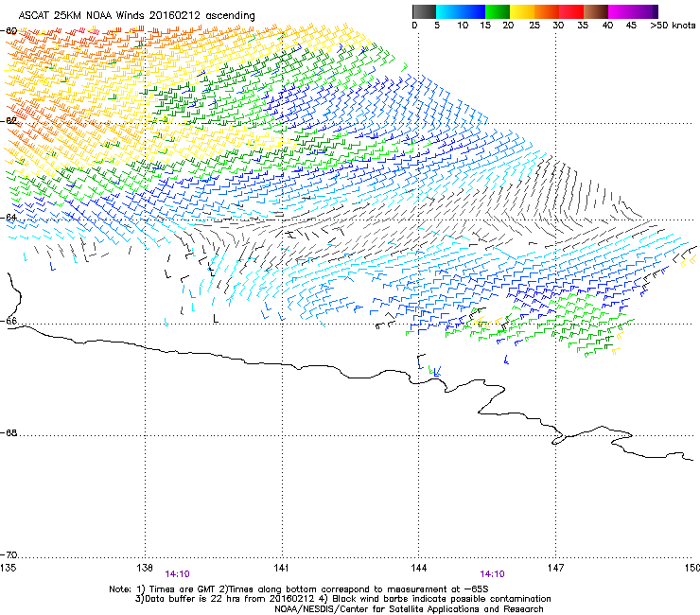Image resolution: width=700 pixels, height=615 pixels.
Task: Click the red 30-35 knots legend swatch
Action: 571,11
